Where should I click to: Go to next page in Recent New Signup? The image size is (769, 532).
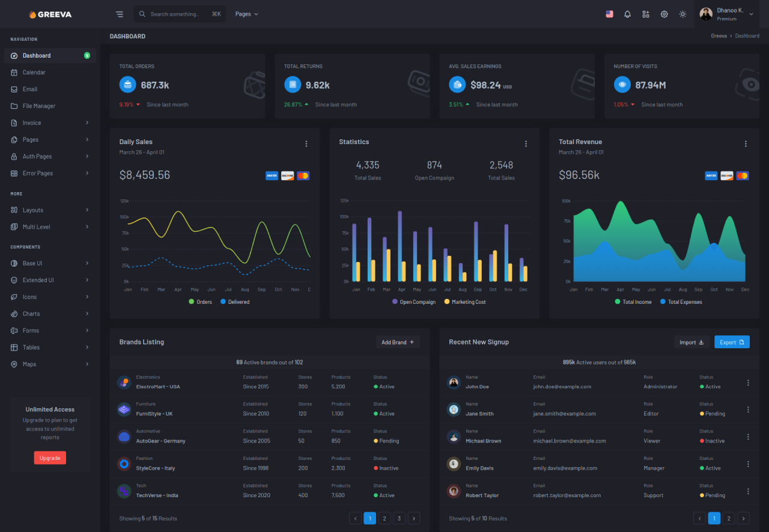coord(743,518)
